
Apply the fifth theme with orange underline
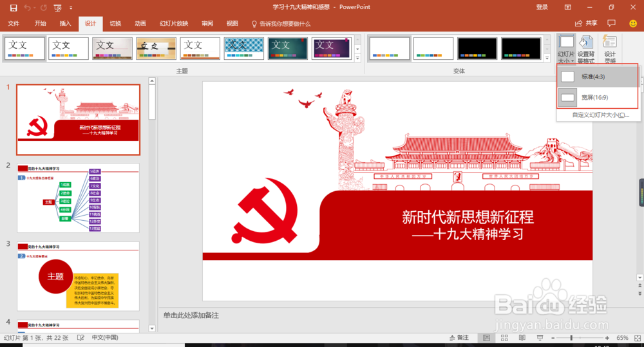[x=200, y=48]
